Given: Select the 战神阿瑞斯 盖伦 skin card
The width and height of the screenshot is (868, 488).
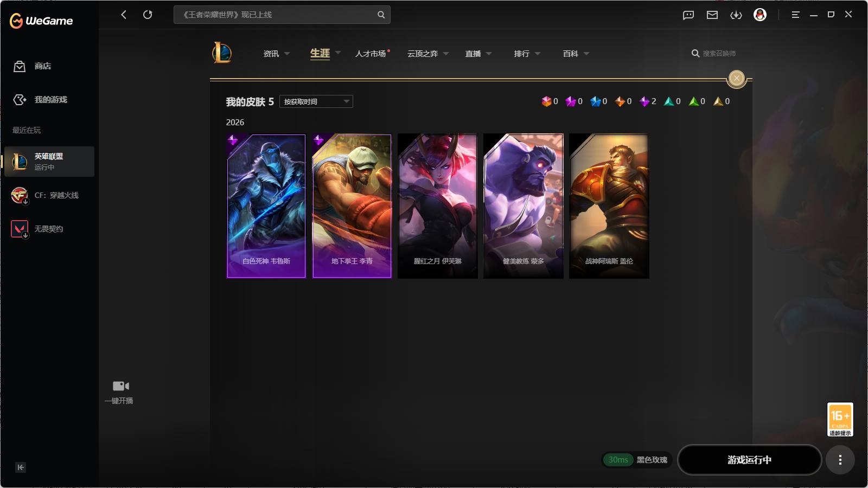Looking at the screenshot, I should pos(609,206).
